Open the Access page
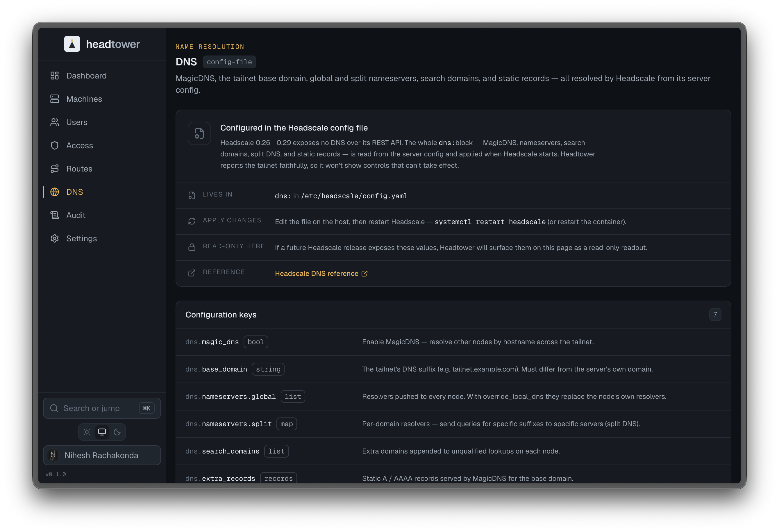The image size is (779, 532). pos(102,145)
